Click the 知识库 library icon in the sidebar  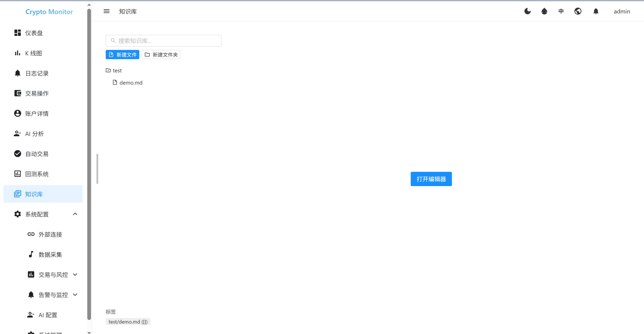point(17,194)
